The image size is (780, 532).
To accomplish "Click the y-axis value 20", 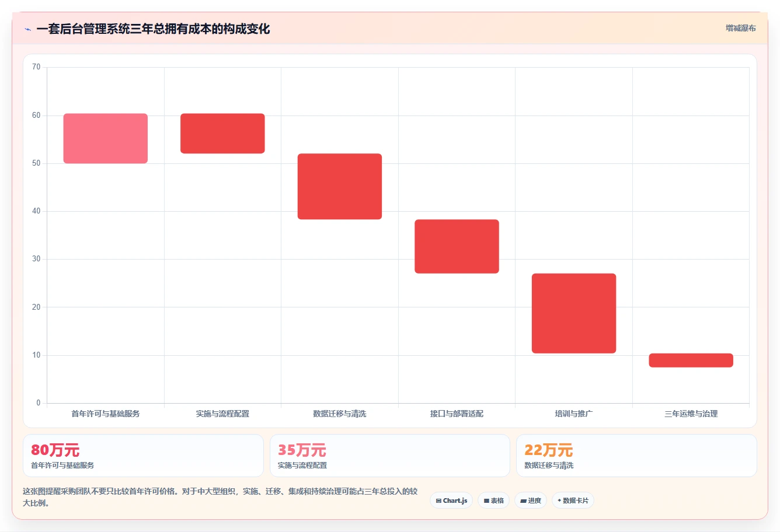I will click(x=36, y=307).
